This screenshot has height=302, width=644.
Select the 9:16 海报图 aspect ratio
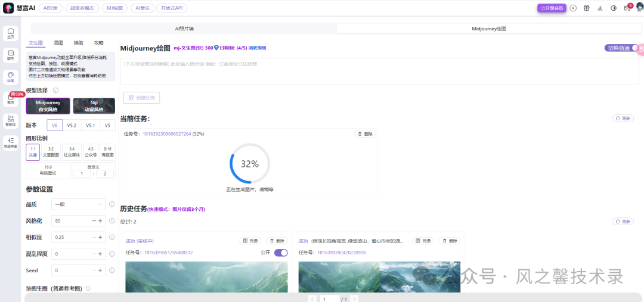[107, 152]
